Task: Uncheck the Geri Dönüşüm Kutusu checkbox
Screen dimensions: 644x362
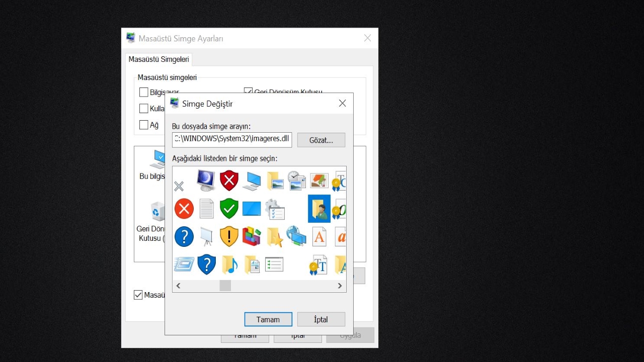Action: (248, 92)
